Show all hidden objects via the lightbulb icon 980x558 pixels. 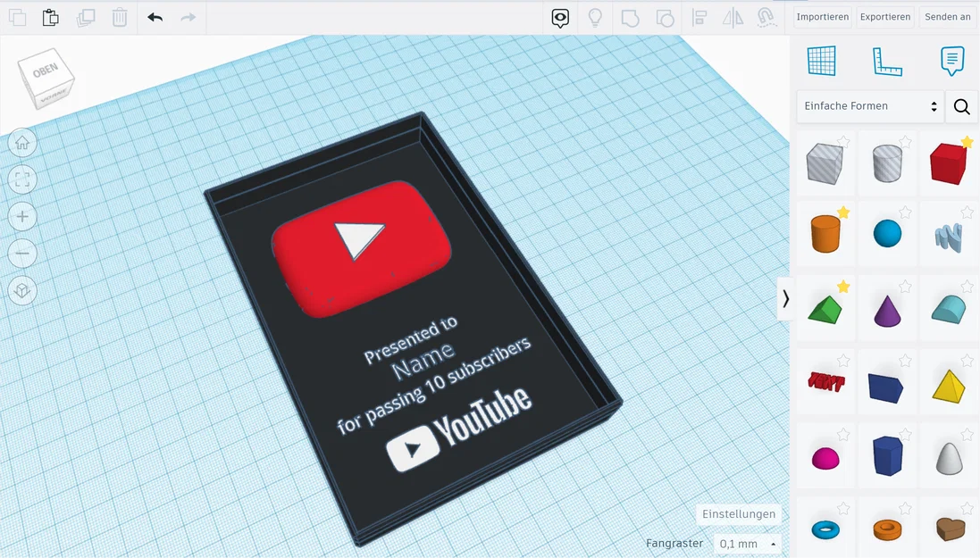595,17
